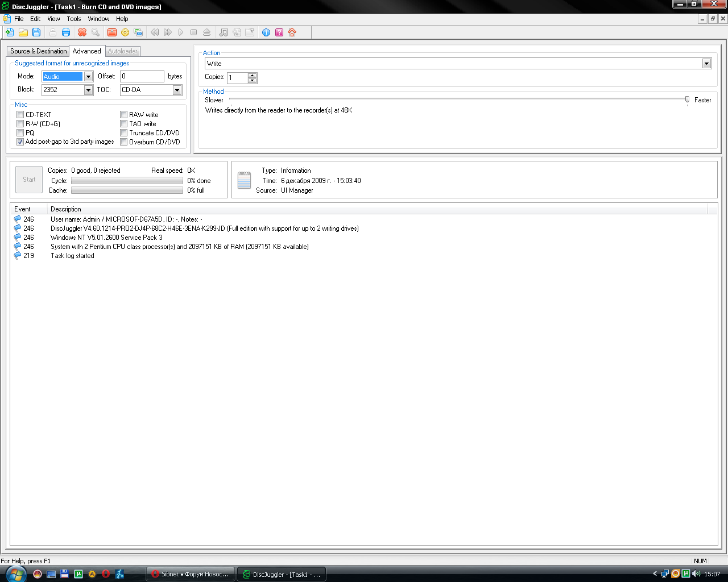Click the blue floppy disk quick launch icon

point(64,574)
